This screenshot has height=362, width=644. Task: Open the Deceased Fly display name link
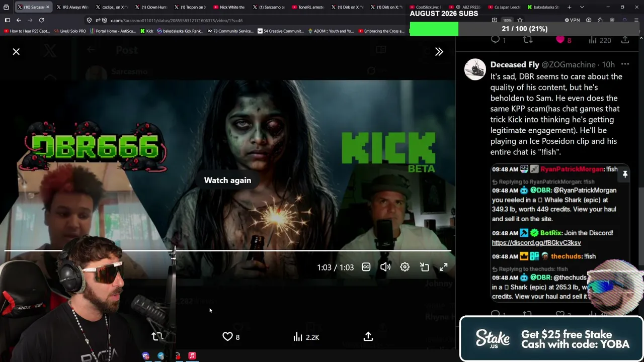pos(515,65)
